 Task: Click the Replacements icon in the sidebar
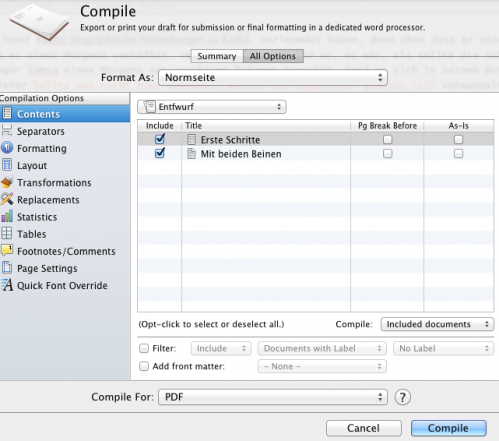pos(7,199)
